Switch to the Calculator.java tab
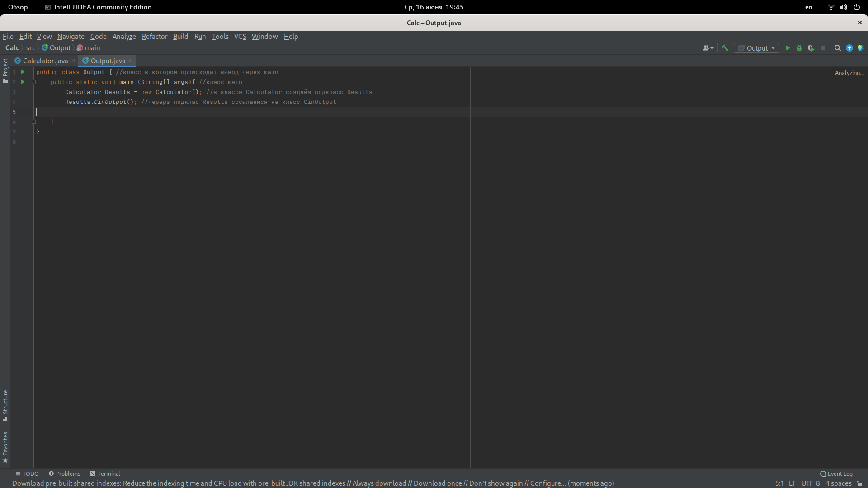 click(45, 61)
